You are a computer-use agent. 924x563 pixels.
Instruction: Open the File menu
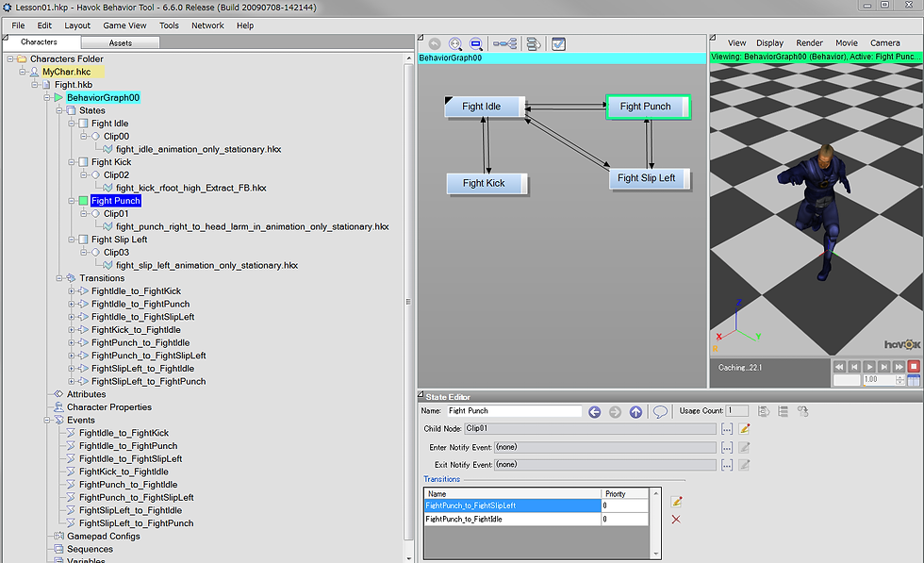tap(18, 25)
